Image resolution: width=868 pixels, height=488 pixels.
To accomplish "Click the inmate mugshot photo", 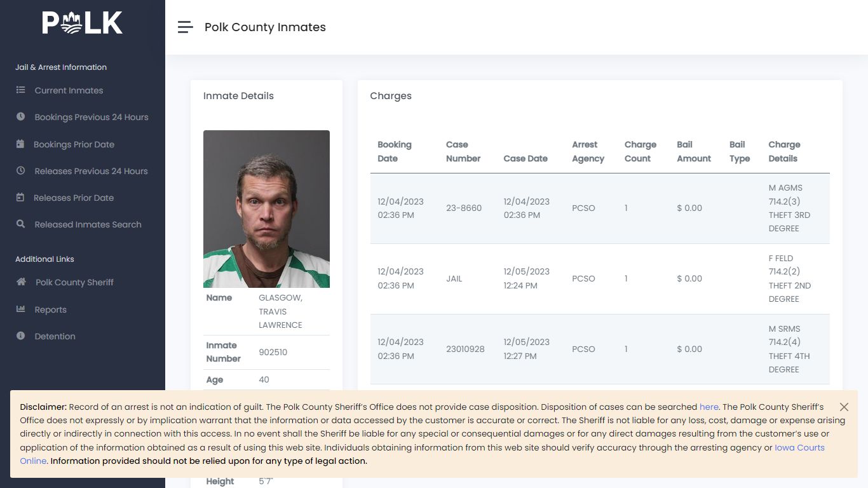I will point(266,209).
